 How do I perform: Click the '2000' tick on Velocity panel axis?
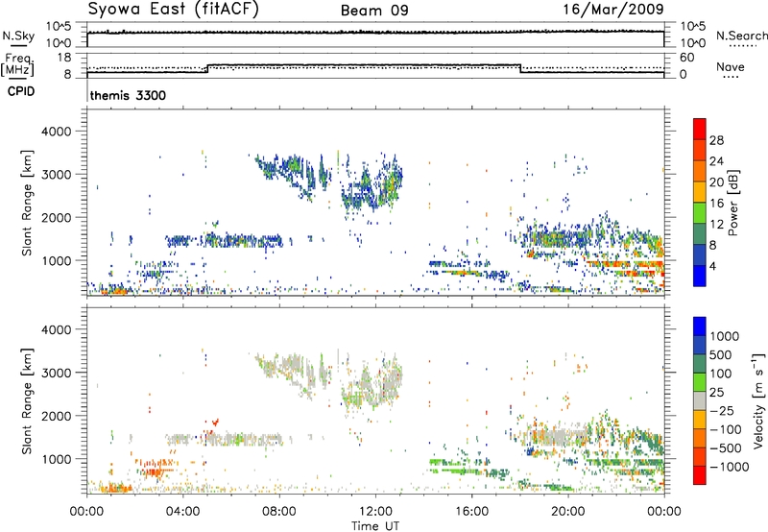57,416
